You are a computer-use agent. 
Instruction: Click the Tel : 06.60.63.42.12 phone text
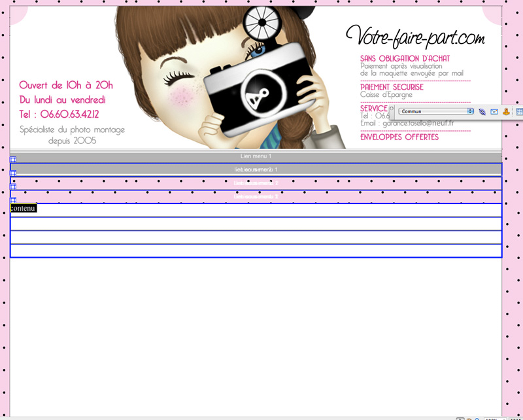[59, 114]
